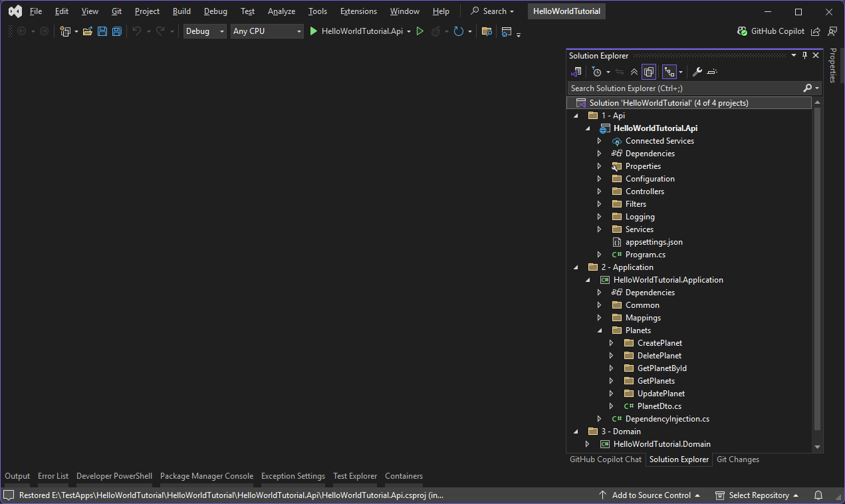
Task: Switch to the Git Changes tab
Action: pyautogui.click(x=738, y=459)
